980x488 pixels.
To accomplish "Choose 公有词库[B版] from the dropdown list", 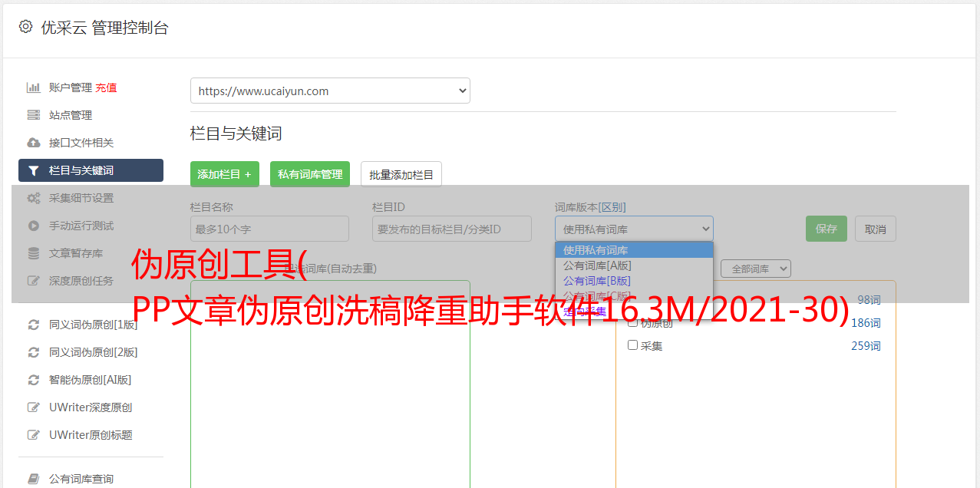I will point(634,281).
